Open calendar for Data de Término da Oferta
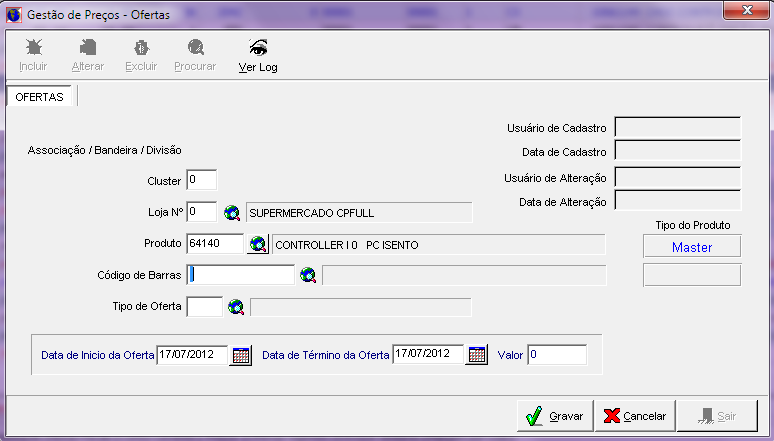The width and height of the screenshot is (774, 441). 476,355
